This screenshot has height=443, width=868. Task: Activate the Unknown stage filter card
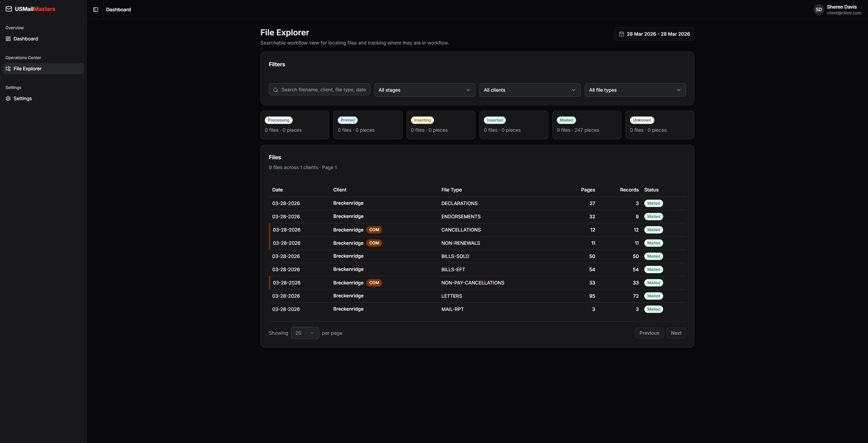click(659, 125)
